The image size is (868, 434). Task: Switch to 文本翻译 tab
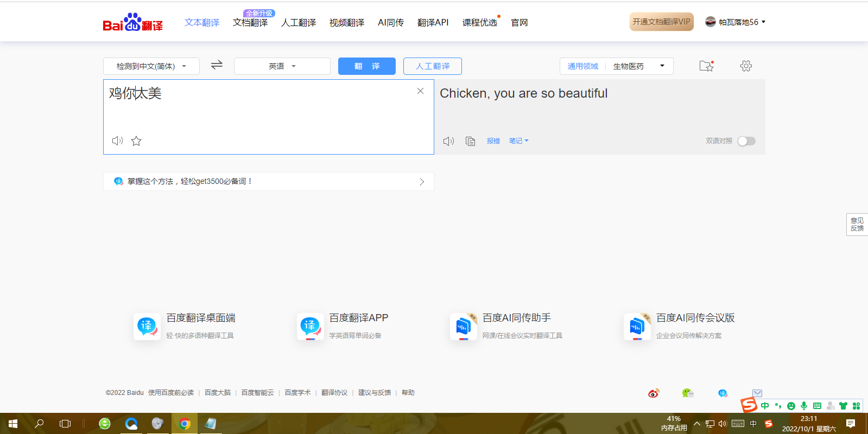click(202, 23)
